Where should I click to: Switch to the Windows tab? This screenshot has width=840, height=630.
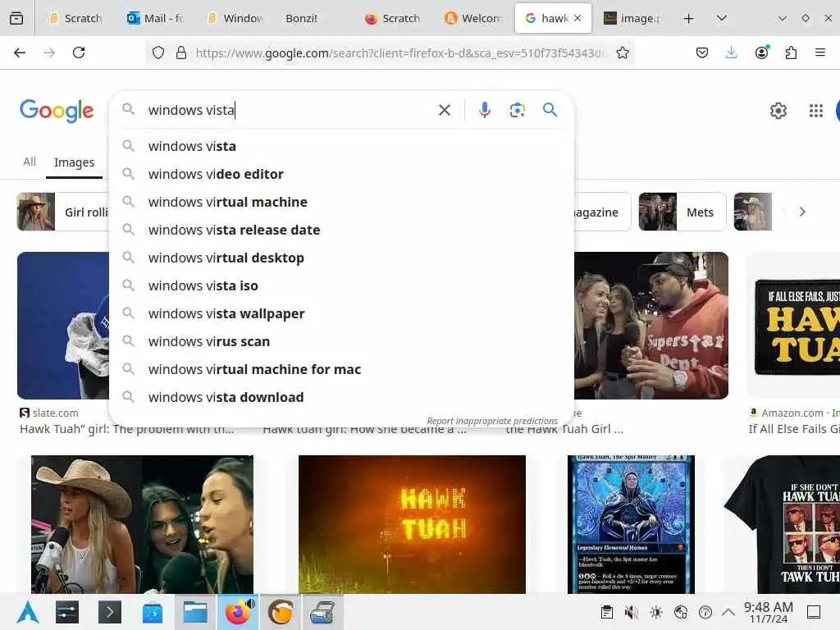[235, 18]
